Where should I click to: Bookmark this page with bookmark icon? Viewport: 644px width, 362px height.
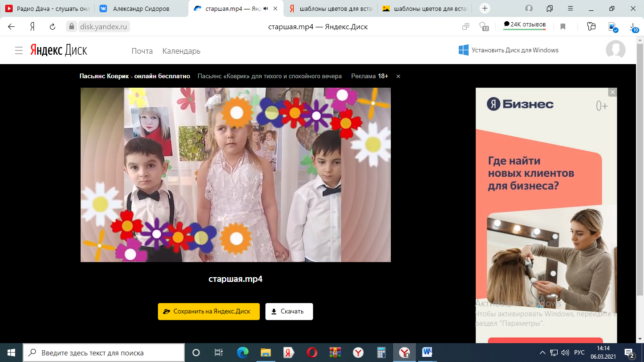coord(563,27)
